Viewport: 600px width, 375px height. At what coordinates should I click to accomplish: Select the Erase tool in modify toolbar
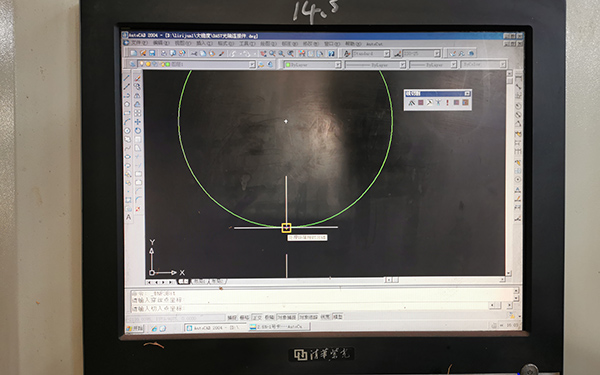(137, 78)
